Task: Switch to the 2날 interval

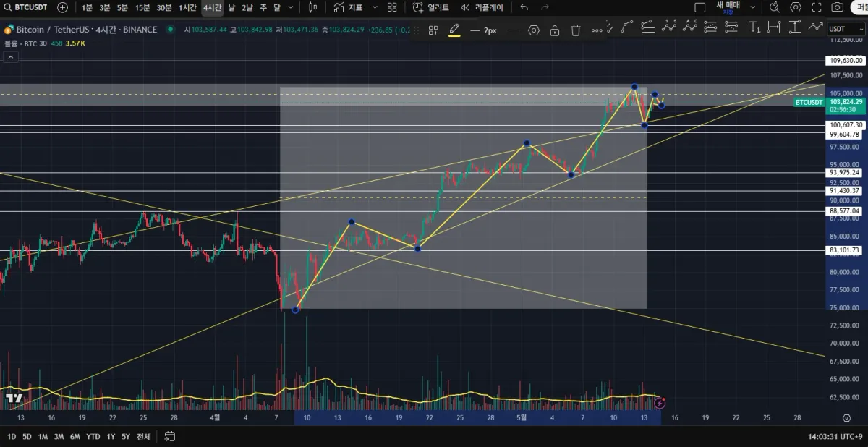Action: pos(247,7)
